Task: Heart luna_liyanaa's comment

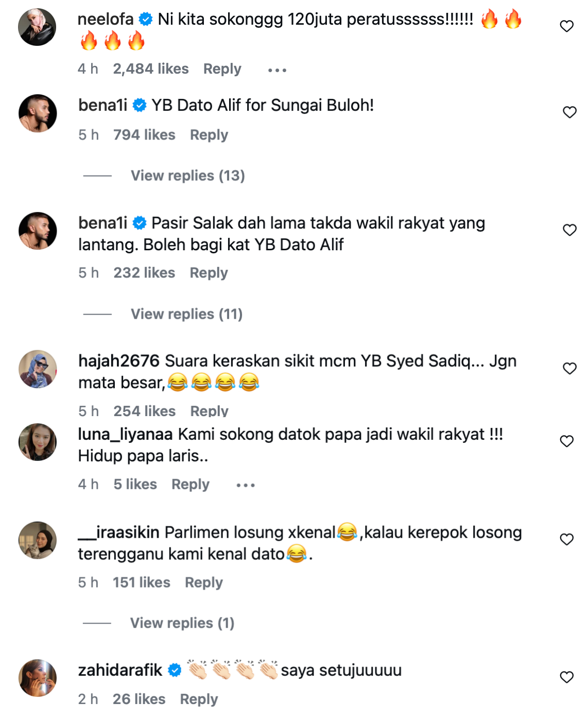Action: [x=566, y=441]
